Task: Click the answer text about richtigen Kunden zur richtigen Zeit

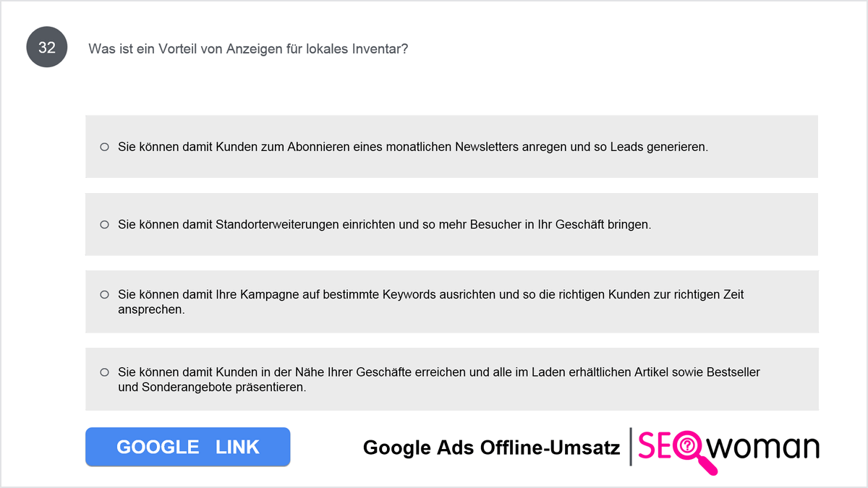Action: pos(431,301)
